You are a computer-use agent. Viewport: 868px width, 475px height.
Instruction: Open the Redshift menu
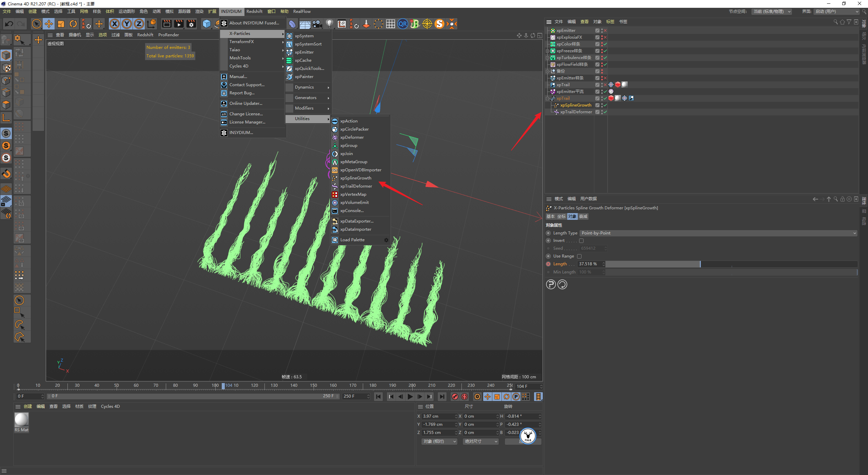point(254,12)
